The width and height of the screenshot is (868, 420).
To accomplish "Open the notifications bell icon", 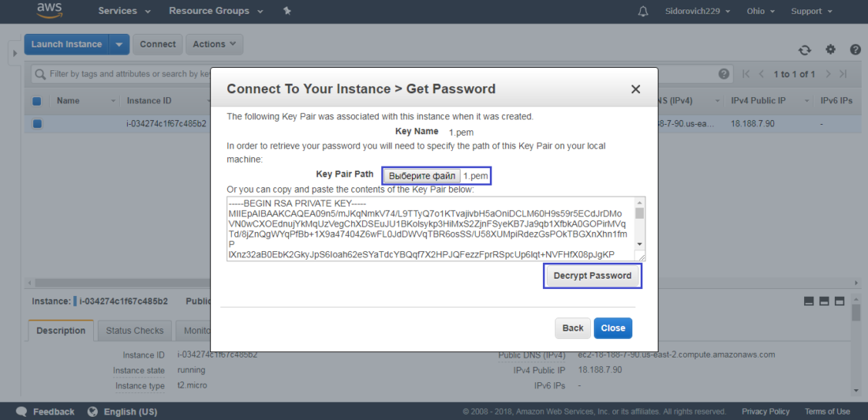I will coord(642,11).
